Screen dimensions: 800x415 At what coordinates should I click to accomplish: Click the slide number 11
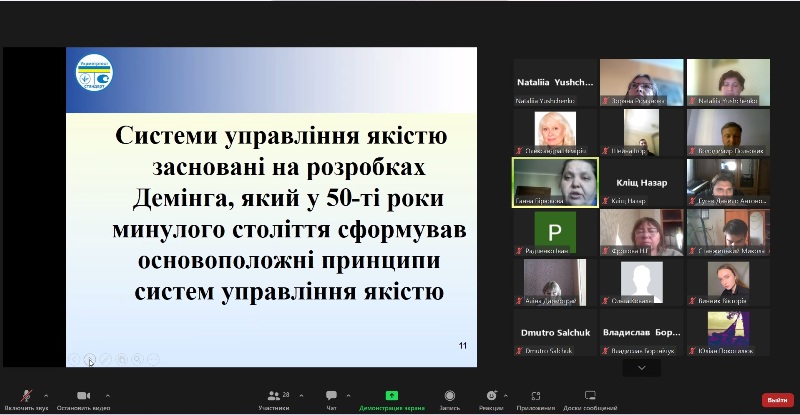[x=463, y=346]
